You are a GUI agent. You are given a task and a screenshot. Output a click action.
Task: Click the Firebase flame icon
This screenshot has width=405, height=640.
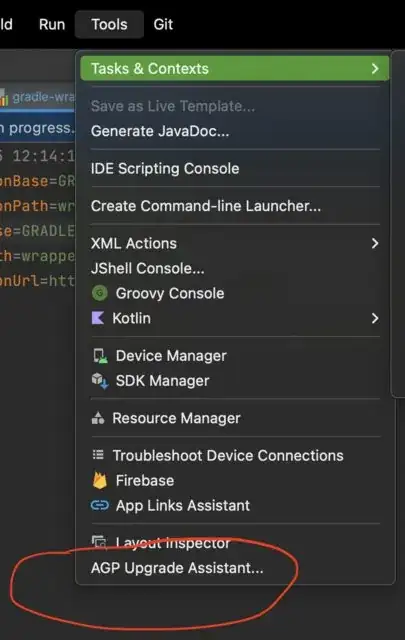[x=100, y=480]
